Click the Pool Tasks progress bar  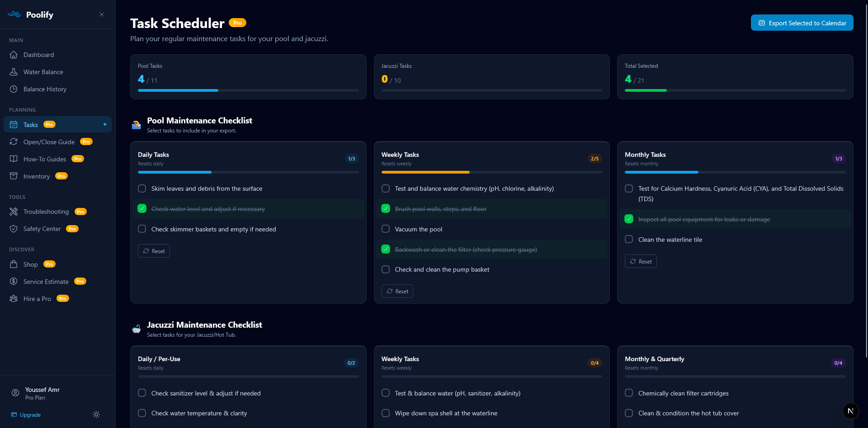pos(248,90)
